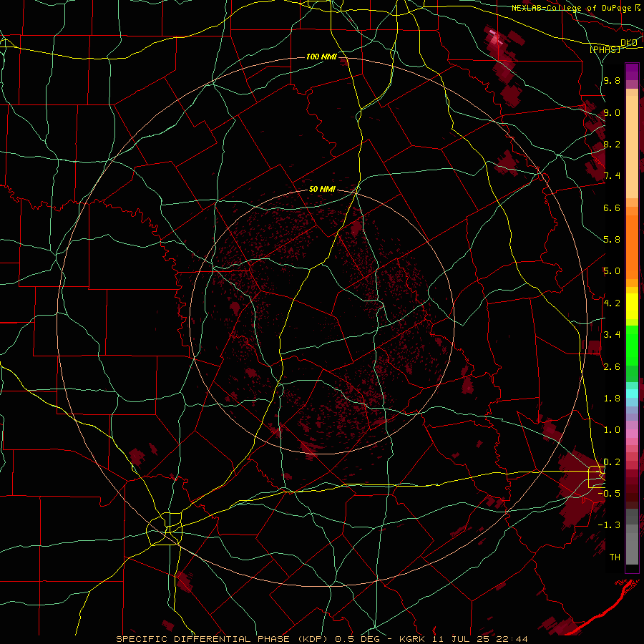The image size is (644, 644).
Task: Click the 5.8 value on color scale
Action: pyautogui.click(x=612, y=240)
